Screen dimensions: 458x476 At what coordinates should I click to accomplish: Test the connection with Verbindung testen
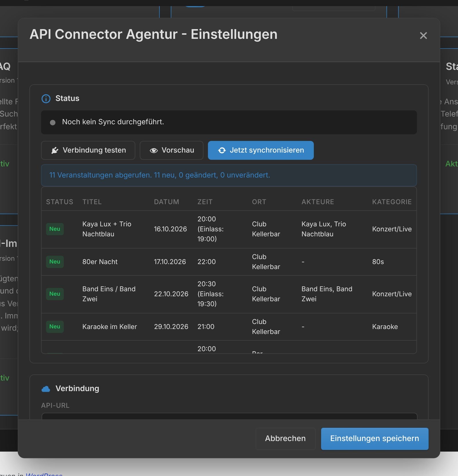pos(88,150)
